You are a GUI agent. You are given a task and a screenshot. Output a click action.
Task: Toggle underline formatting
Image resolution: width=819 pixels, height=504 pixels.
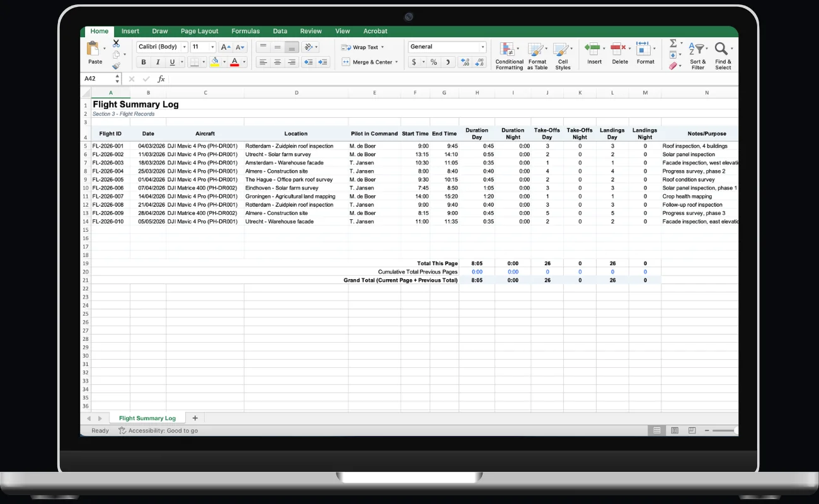(x=171, y=62)
